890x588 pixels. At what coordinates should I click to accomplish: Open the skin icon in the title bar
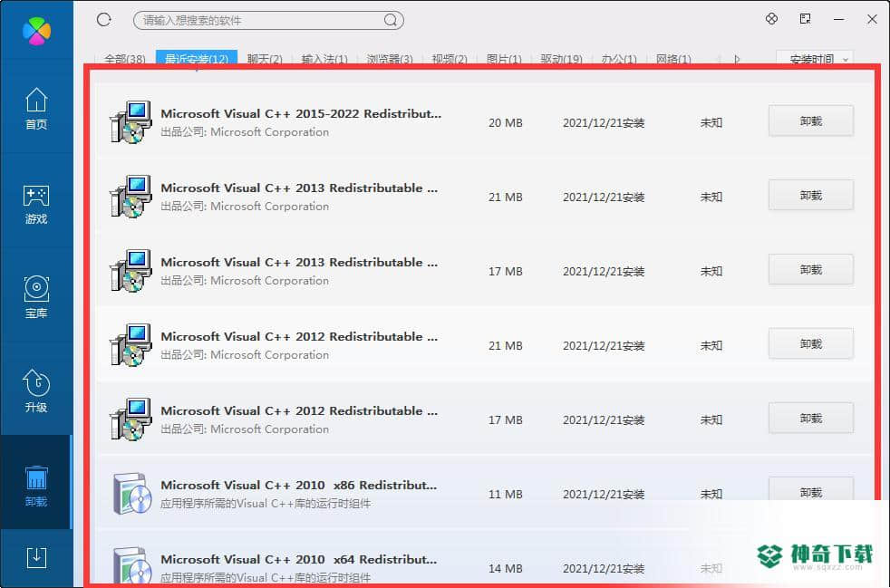pos(771,19)
